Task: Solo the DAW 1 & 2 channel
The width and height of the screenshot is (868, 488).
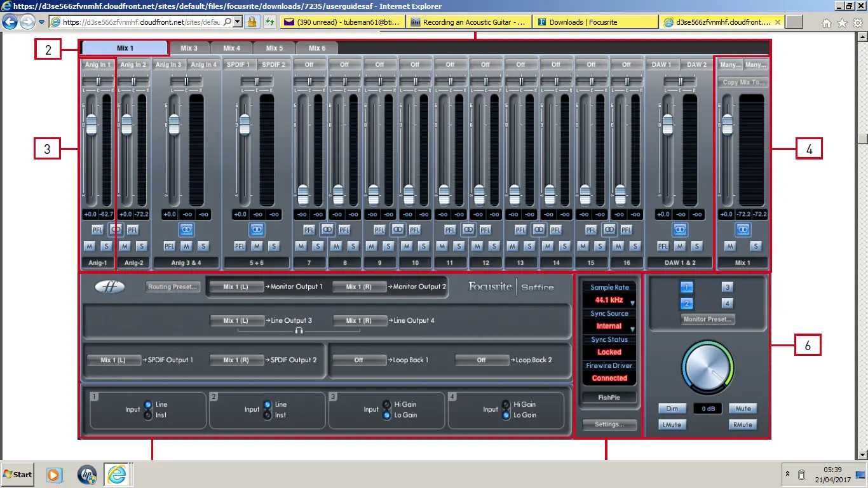Action: point(697,246)
